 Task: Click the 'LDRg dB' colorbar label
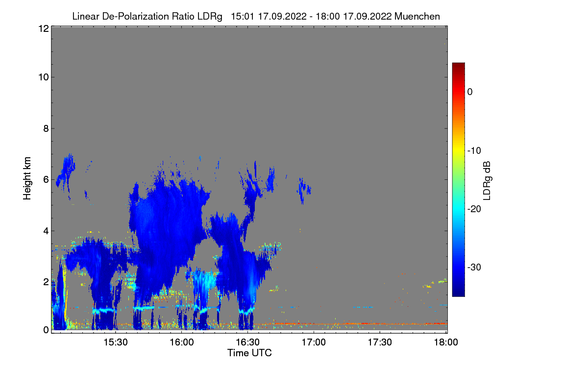[487, 180]
